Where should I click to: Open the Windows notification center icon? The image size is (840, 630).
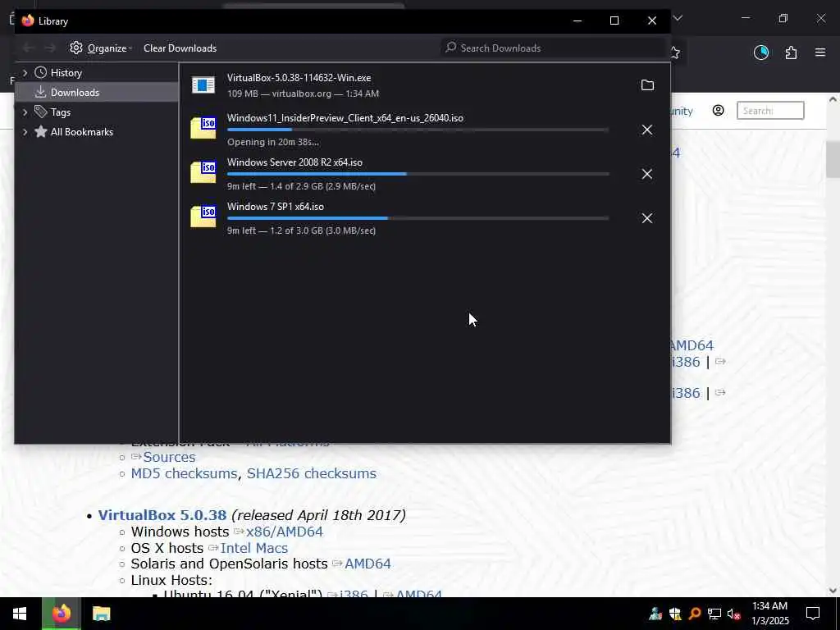(x=813, y=614)
